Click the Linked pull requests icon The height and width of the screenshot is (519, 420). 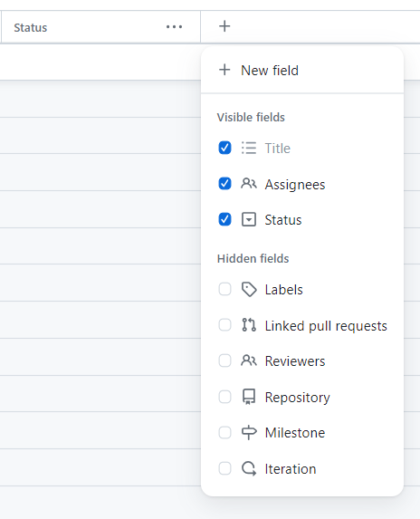249,325
